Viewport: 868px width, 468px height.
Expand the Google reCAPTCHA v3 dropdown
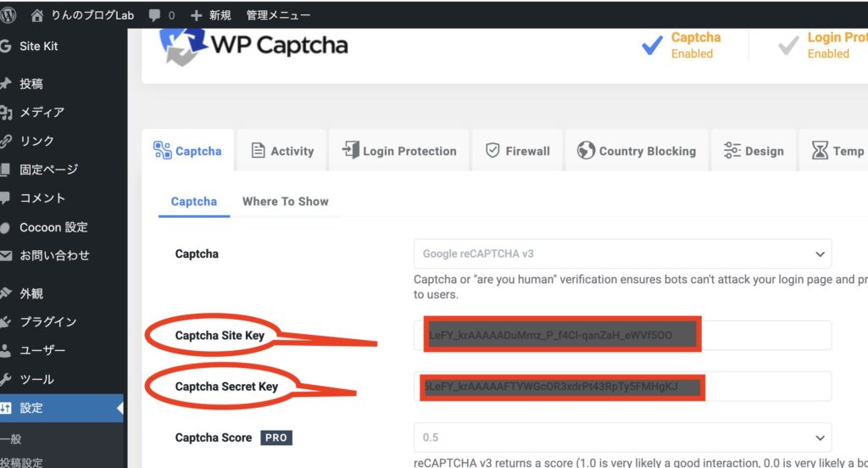[x=622, y=253]
